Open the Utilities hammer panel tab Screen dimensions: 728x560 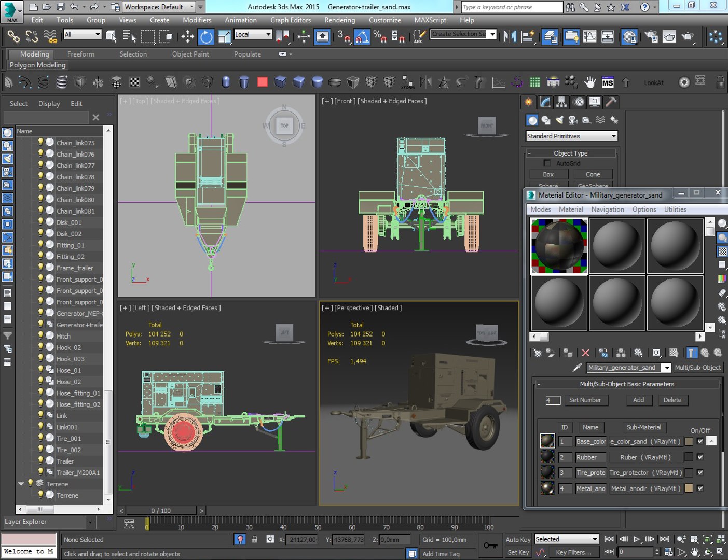point(611,102)
